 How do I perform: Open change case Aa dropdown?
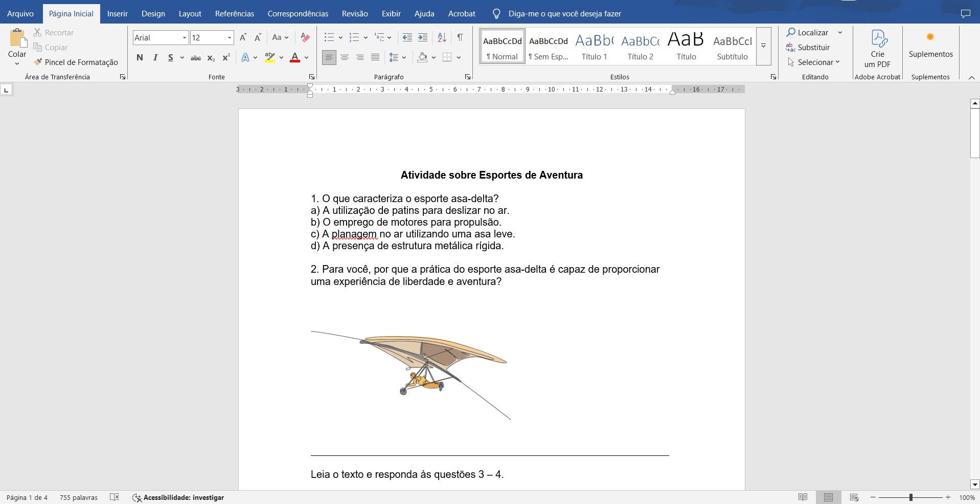[x=280, y=37]
